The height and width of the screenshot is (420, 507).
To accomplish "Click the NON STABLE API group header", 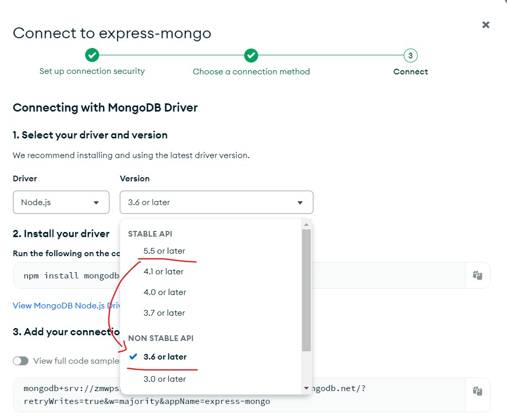I will [161, 338].
